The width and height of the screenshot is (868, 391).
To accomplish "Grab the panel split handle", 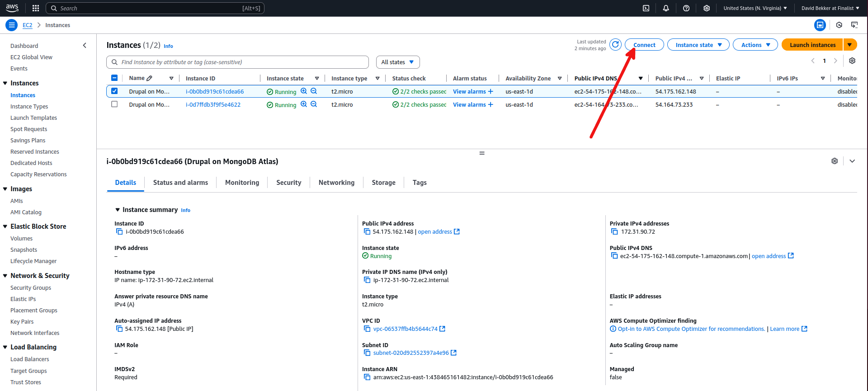I will (x=482, y=153).
